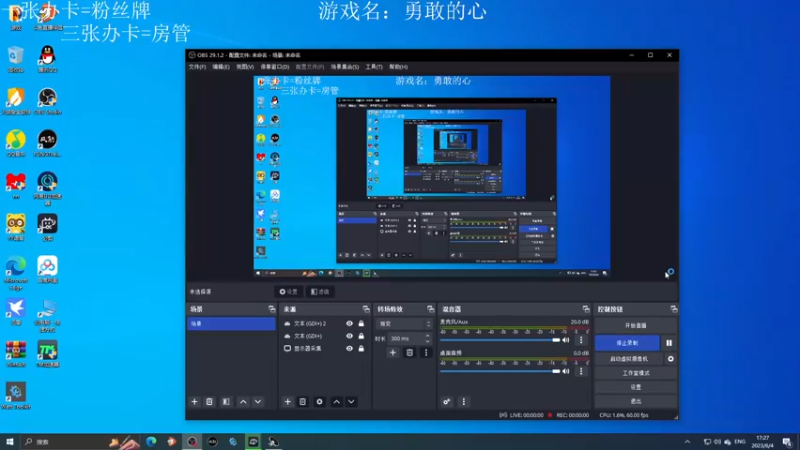
Task: Unlock the 文本 (GDI+) source
Action: pos(361,336)
